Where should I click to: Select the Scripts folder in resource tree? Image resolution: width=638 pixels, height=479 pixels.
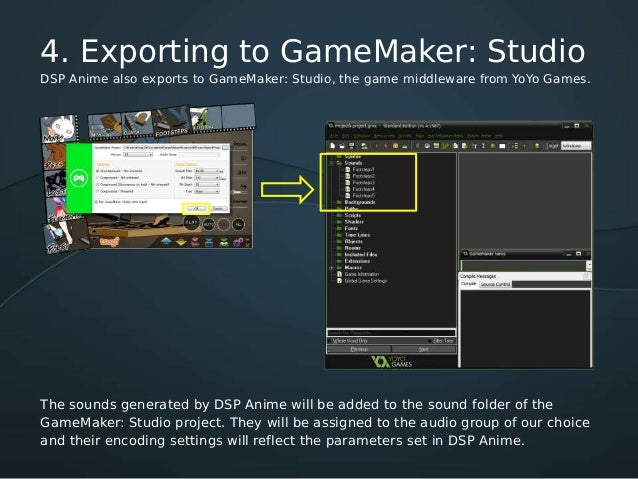[x=353, y=215]
